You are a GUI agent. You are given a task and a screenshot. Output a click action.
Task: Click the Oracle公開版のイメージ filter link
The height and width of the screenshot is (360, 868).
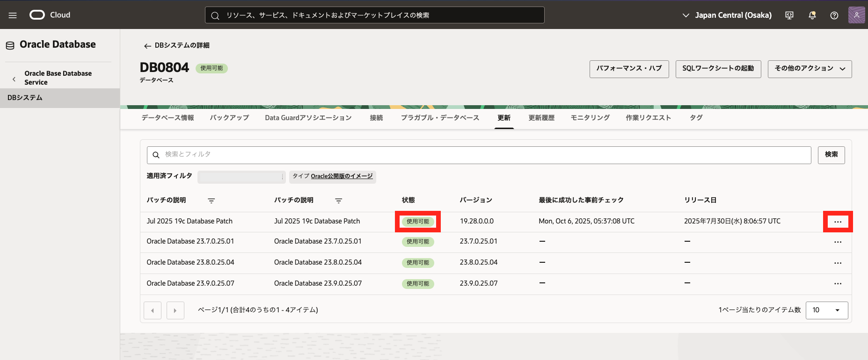[x=342, y=176]
